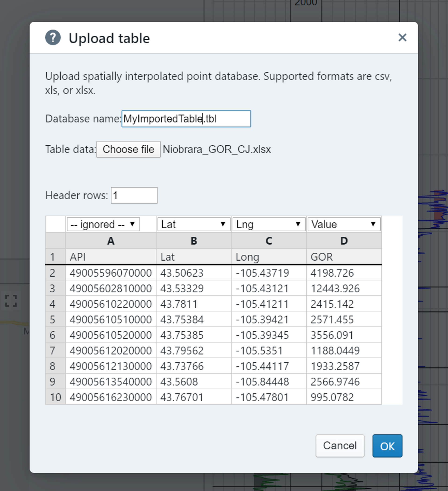
Task: Click the help question mark icon
Action: [53, 38]
